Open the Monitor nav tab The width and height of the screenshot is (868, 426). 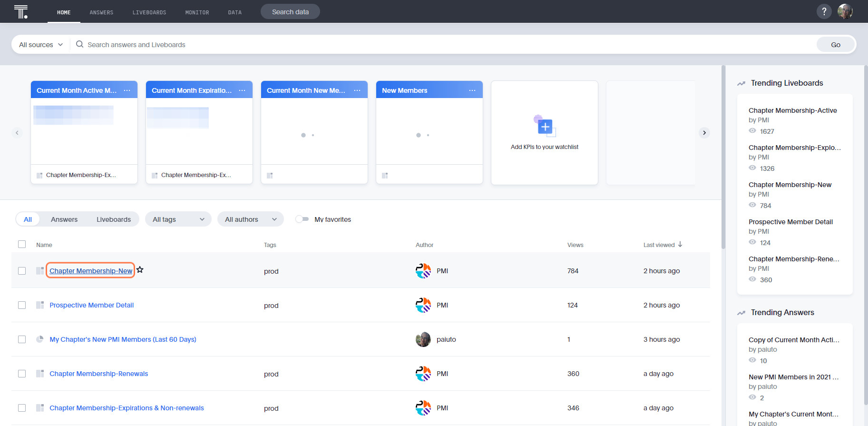(197, 12)
